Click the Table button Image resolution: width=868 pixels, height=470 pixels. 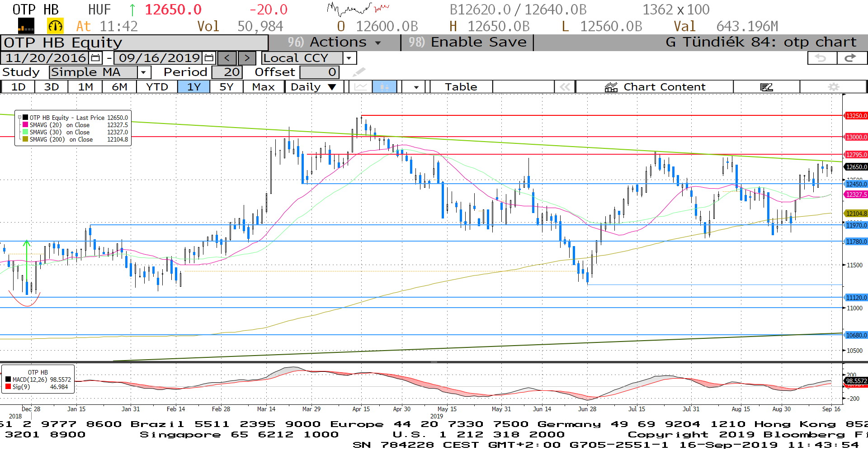(461, 87)
